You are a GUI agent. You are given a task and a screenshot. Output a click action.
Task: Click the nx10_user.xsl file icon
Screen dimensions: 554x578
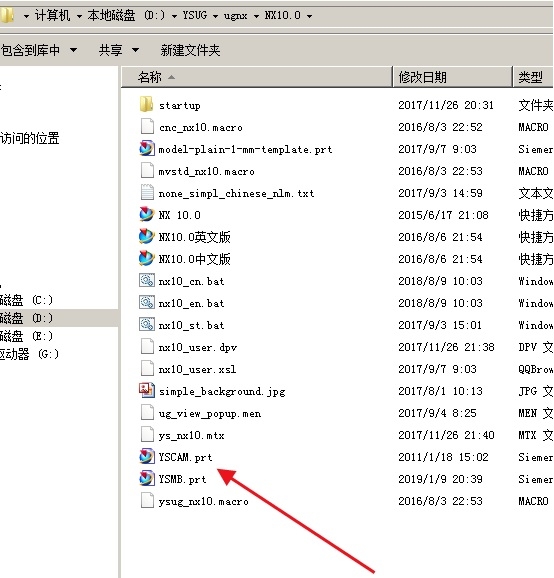point(147,369)
